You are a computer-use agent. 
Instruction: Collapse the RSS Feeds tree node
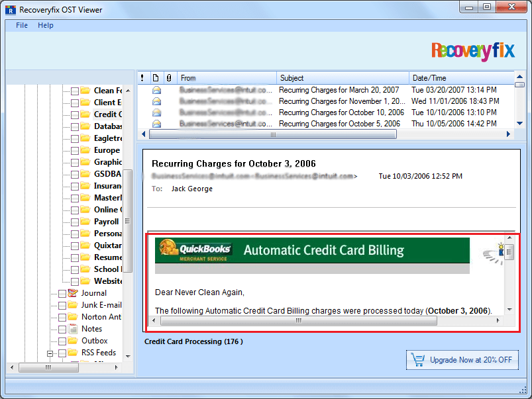click(x=50, y=353)
